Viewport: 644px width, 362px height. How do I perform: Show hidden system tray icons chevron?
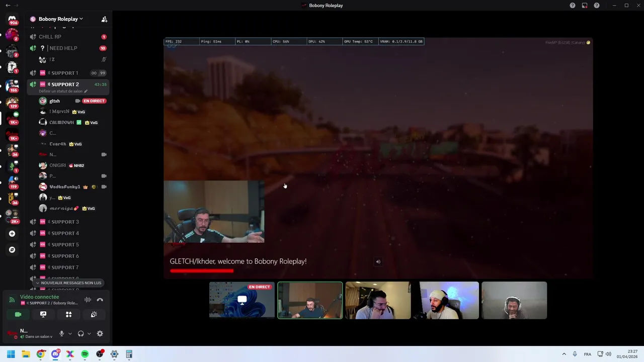(564, 354)
